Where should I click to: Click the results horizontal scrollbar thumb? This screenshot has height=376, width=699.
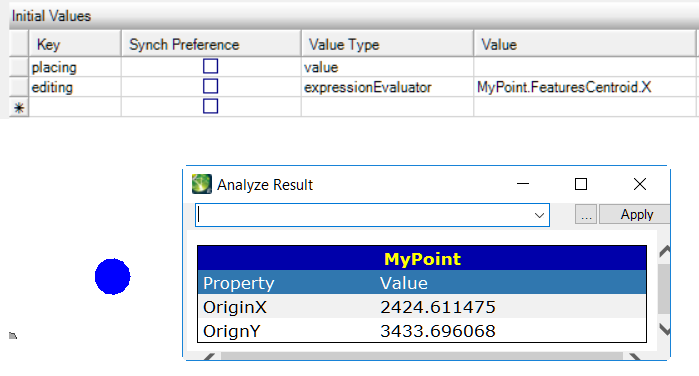coord(422,356)
